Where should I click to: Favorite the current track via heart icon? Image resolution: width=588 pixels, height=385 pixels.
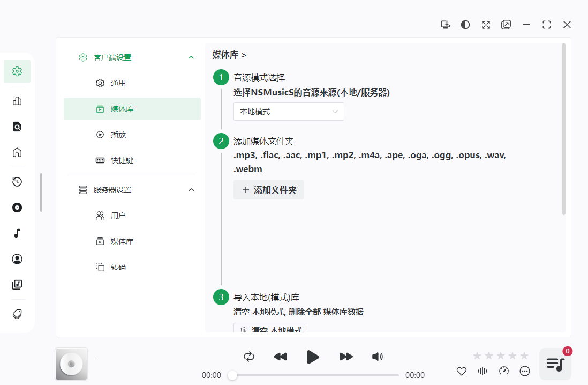tap(461, 371)
